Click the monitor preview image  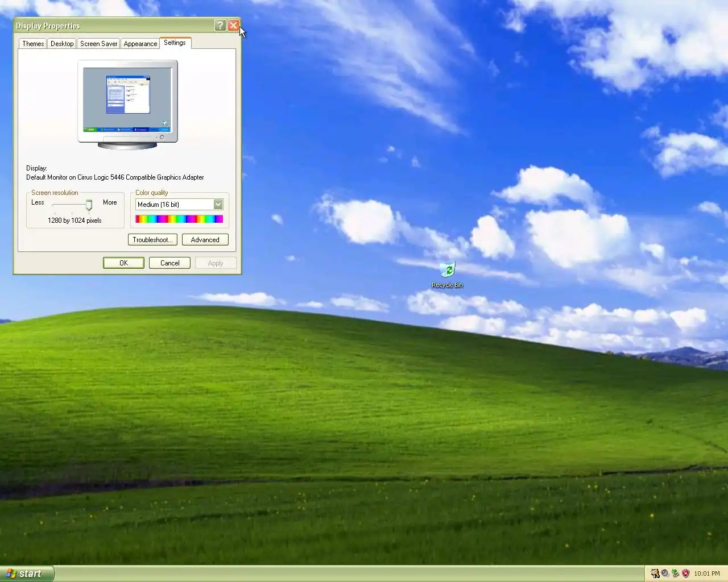(x=127, y=105)
